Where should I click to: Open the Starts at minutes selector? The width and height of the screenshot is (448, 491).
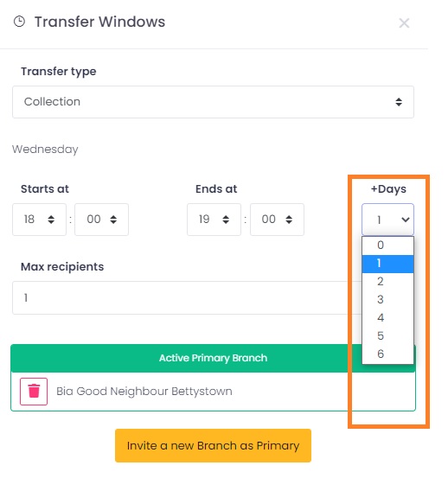pos(101,220)
